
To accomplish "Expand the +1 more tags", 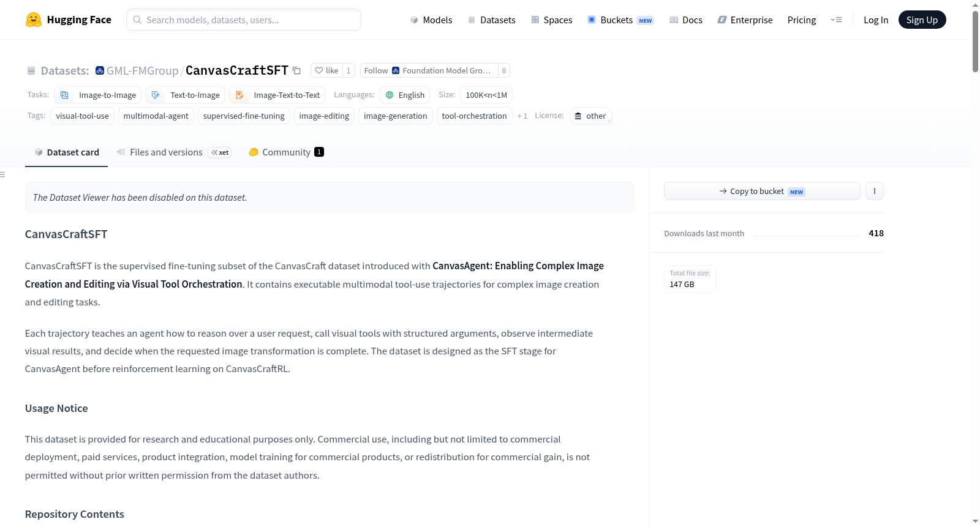I will point(522,116).
